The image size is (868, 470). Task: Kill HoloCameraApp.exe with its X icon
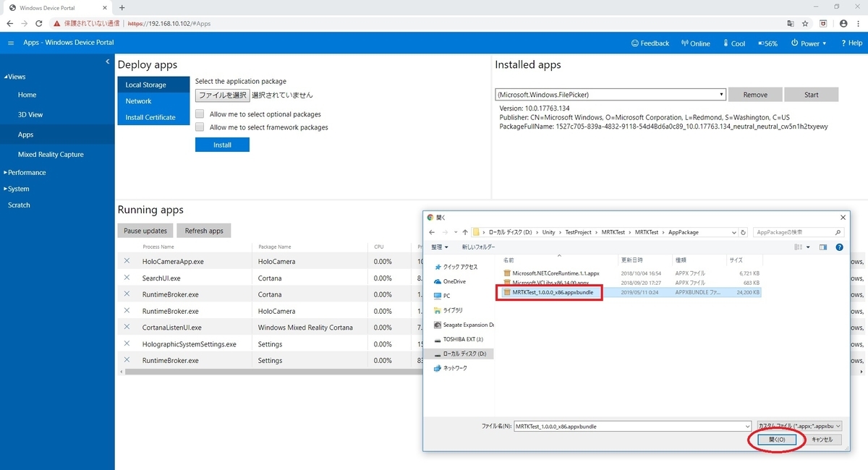(x=127, y=261)
